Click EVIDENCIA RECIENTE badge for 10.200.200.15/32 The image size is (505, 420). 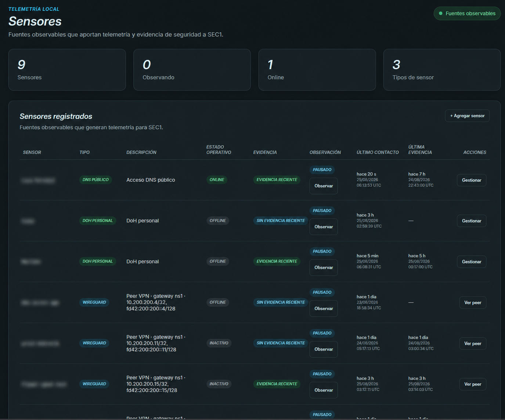[x=277, y=384]
